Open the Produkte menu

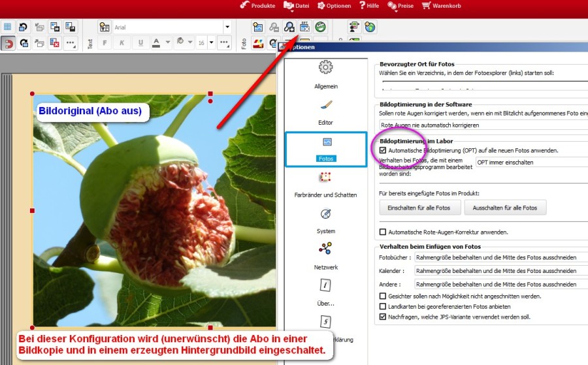click(x=258, y=6)
